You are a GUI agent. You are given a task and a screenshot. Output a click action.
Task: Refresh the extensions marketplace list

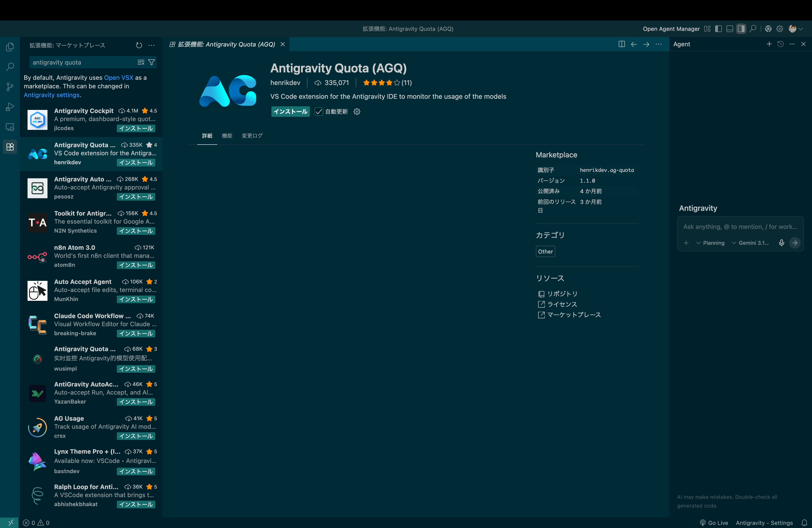(139, 45)
